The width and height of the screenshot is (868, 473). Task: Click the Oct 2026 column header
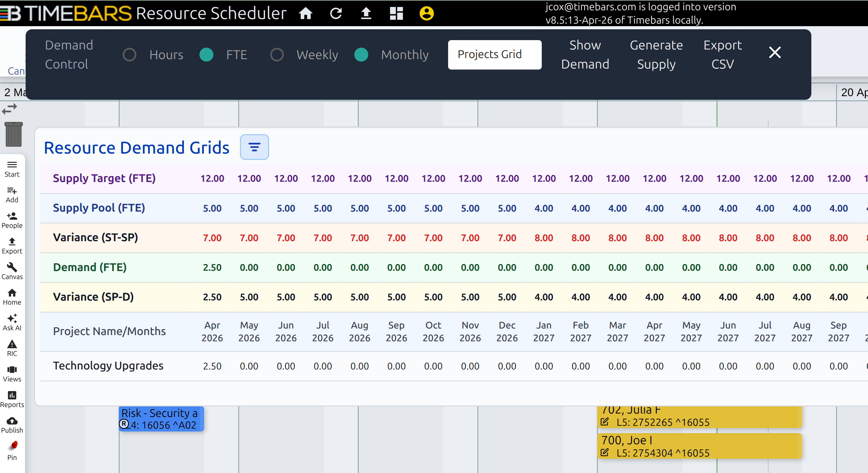(433, 332)
